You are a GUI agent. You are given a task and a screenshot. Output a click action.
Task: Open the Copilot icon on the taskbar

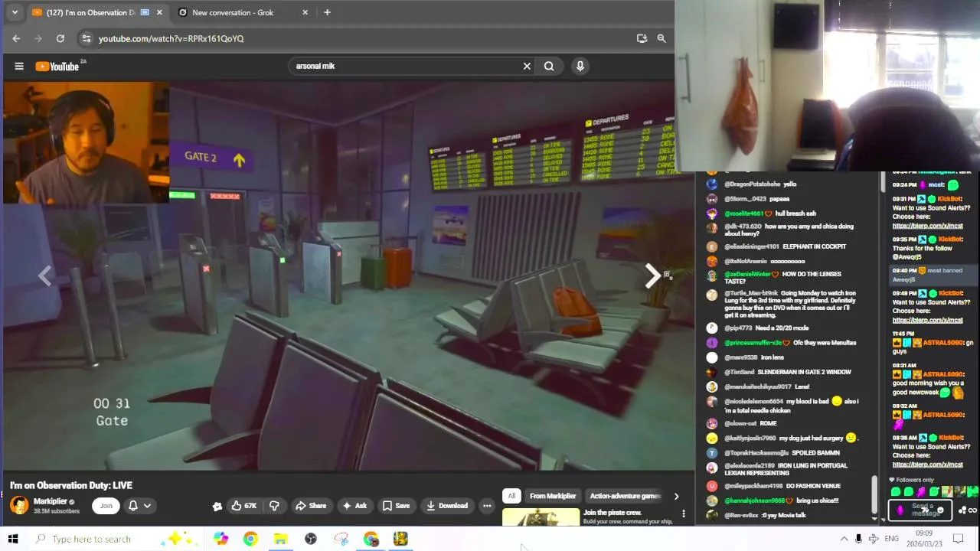(x=220, y=539)
